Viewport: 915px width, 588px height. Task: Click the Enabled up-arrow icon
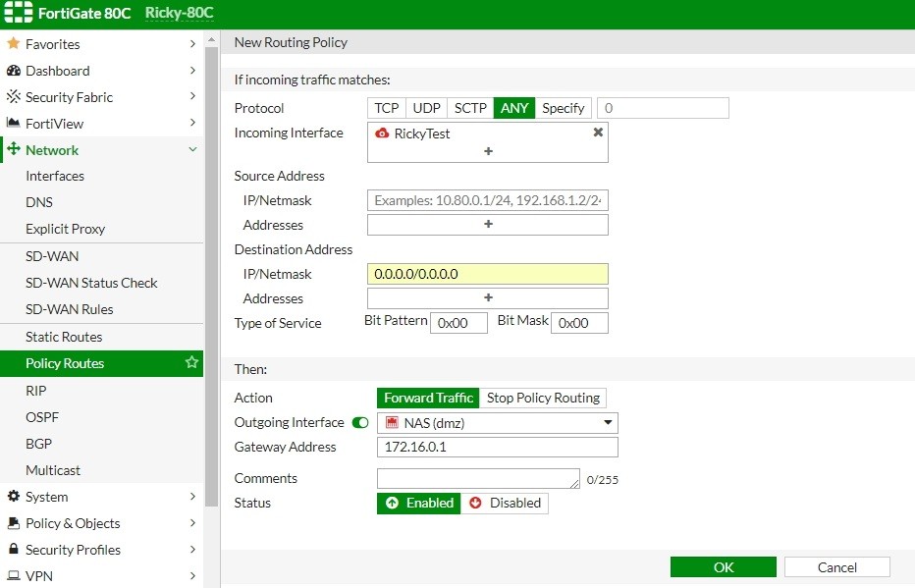[392, 503]
